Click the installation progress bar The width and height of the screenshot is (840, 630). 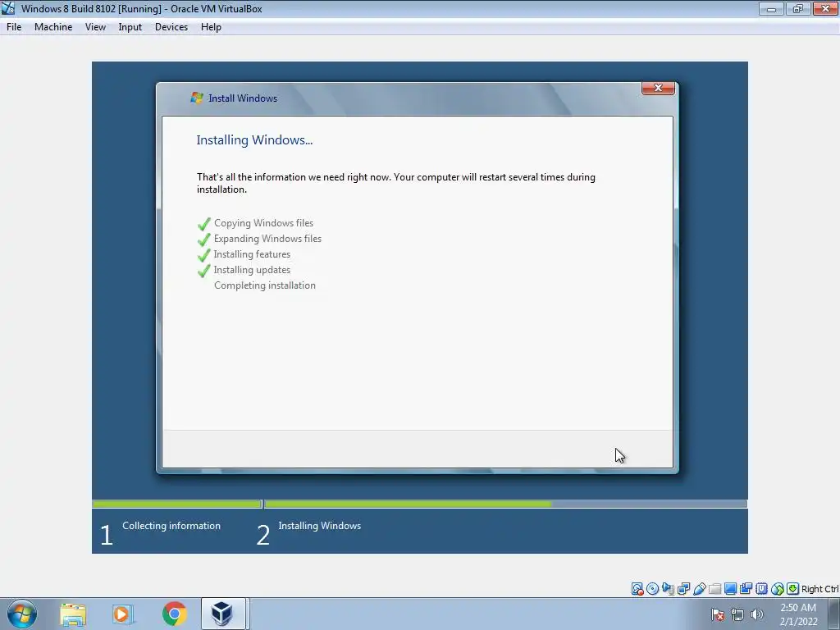pos(505,504)
